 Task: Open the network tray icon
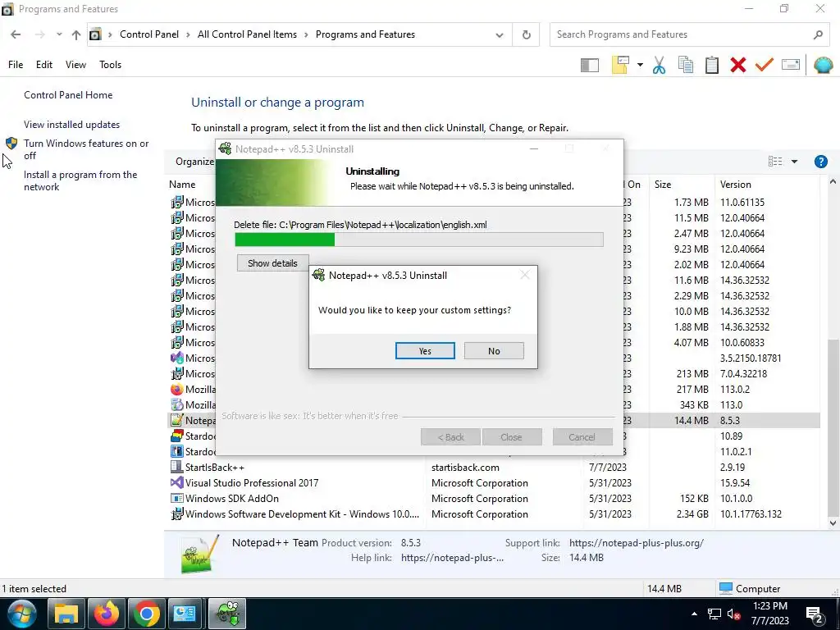point(714,614)
